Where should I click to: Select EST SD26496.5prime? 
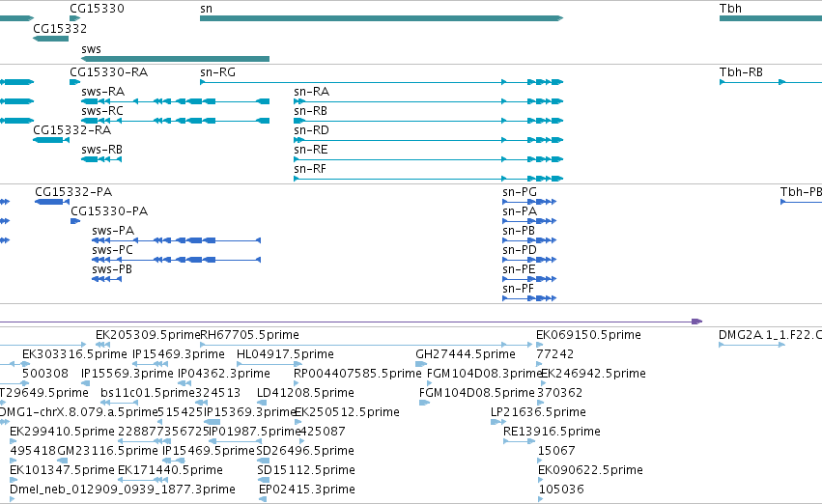[263, 462]
